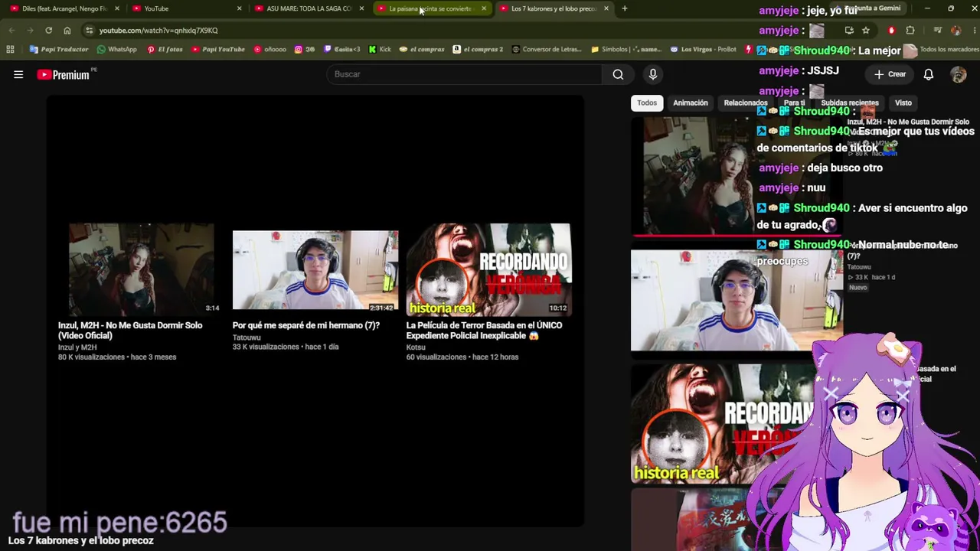Open the YouTube notifications bell

[x=928, y=74]
